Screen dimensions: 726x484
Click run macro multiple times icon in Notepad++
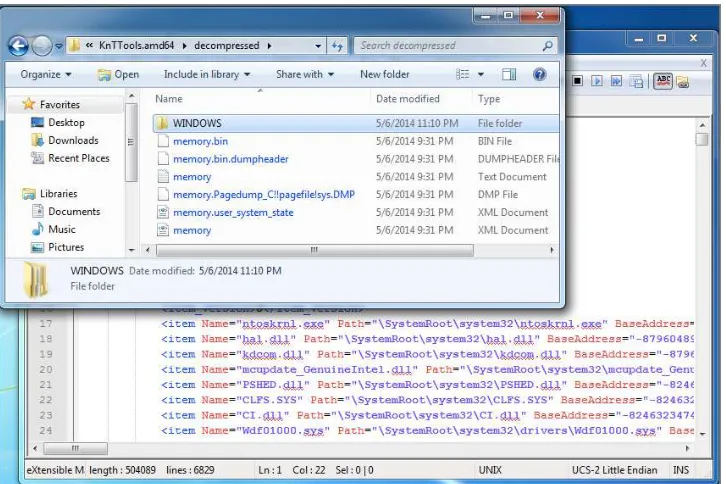616,81
